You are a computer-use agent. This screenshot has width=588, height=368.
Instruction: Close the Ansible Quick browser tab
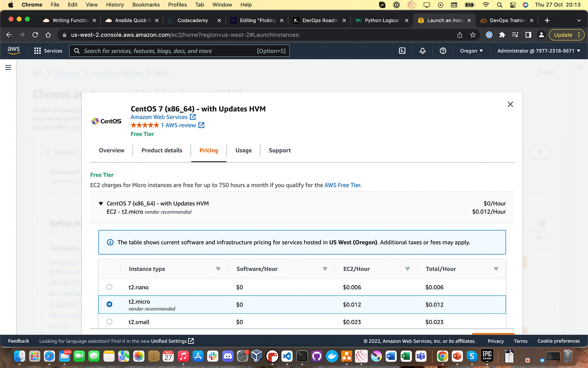click(x=157, y=20)
